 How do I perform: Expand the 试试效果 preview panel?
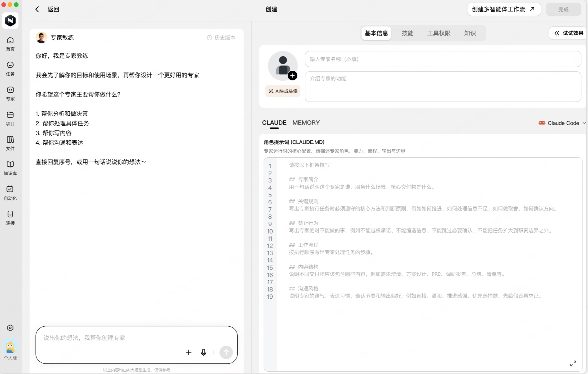click(568, 33)
